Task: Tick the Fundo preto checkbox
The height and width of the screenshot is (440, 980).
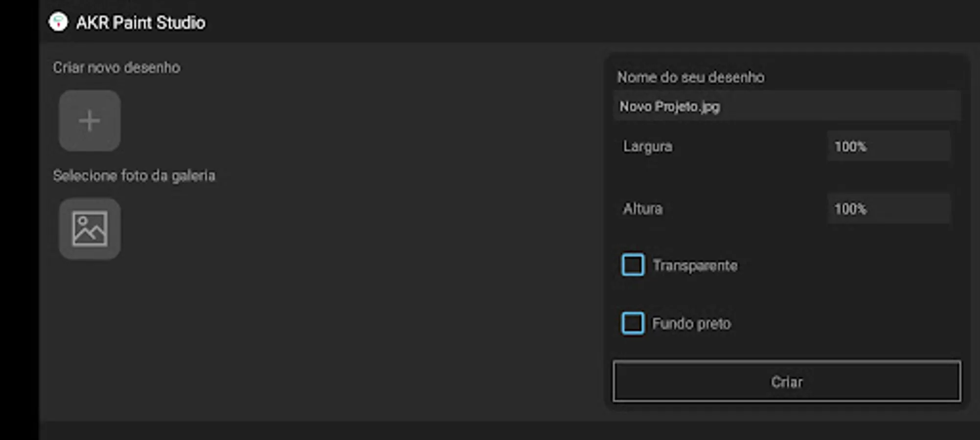Action: [x=633, y=323]
